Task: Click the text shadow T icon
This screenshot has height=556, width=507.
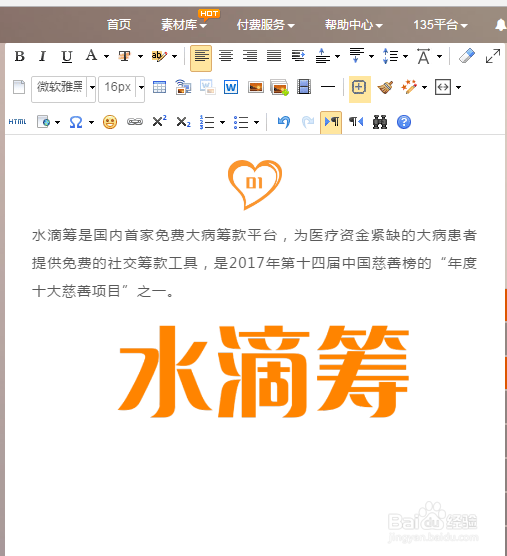Action: click(x=124, y=56)
